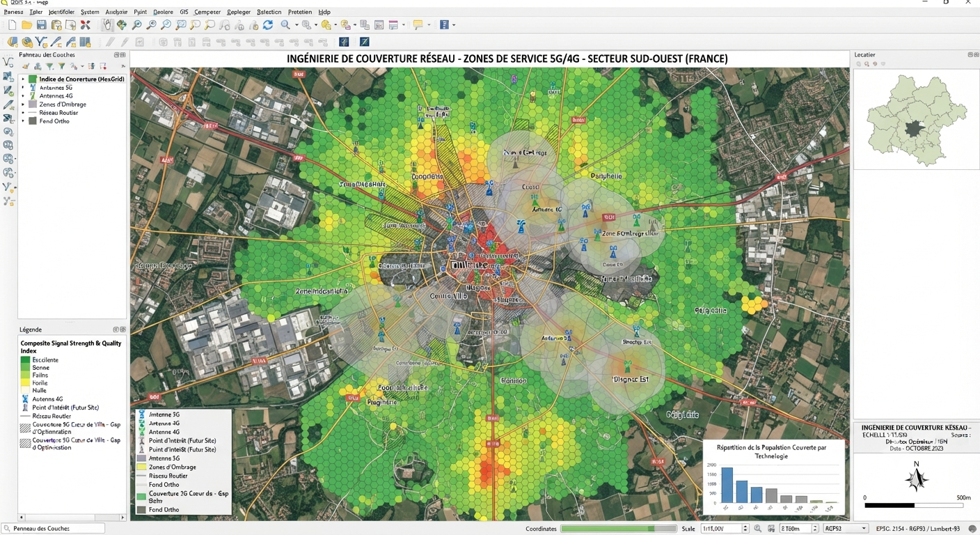980x535 pixels.
Task: Click the 'Zones d'Ombrage' entry in map legend
Action: pyautogui.click(x=172, y=467)
